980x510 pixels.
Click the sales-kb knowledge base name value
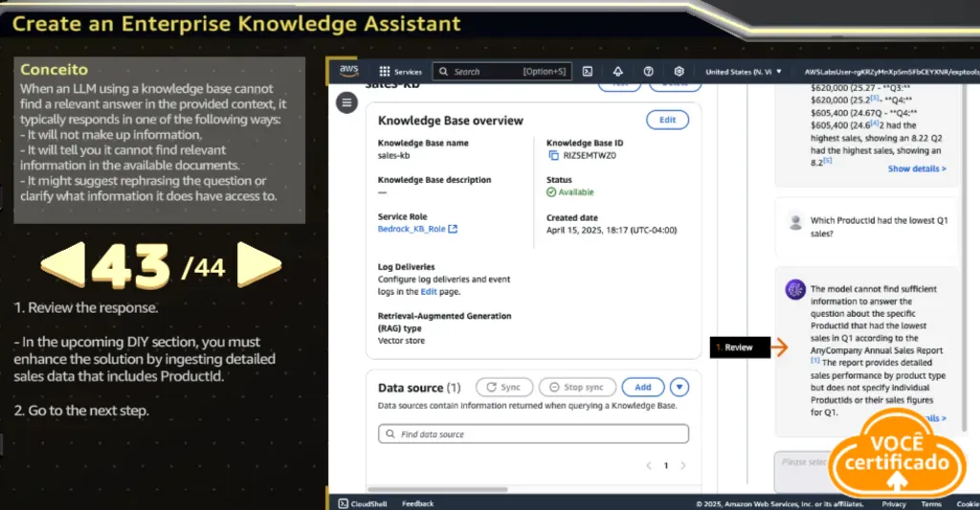click(393, 155)
